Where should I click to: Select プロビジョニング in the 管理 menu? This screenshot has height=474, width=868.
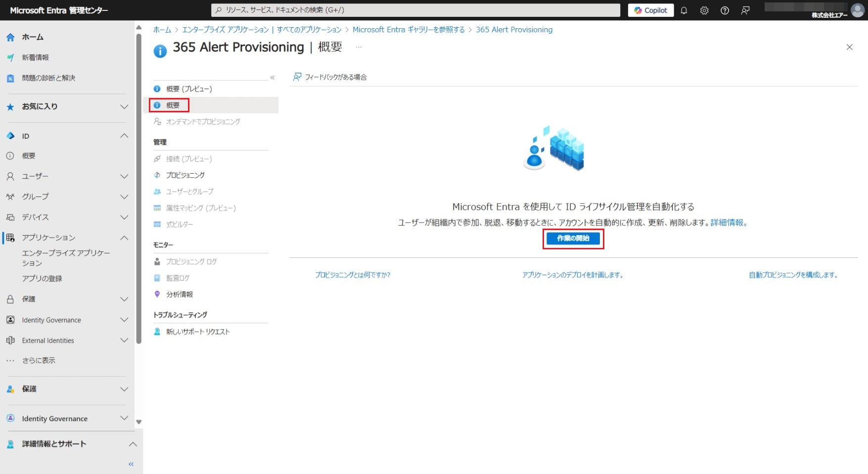[x=185, y=175]
